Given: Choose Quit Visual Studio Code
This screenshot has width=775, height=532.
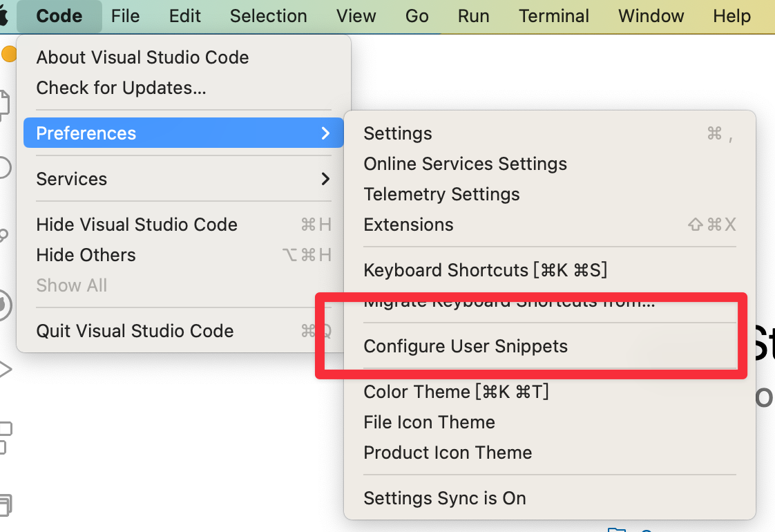Looking at the screenshot, I should coord(135,331).
